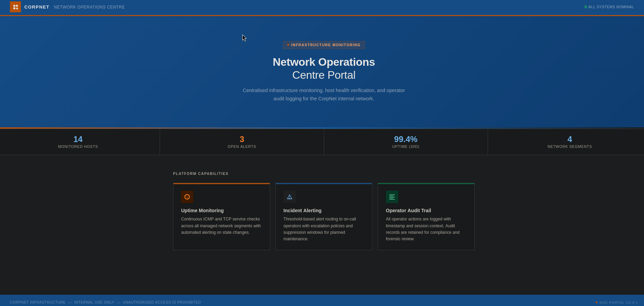The width and height of the screenshot is (644, 306).
Task: Click the Operator Audit Trail list icon
Action: (x=392, y=197)
